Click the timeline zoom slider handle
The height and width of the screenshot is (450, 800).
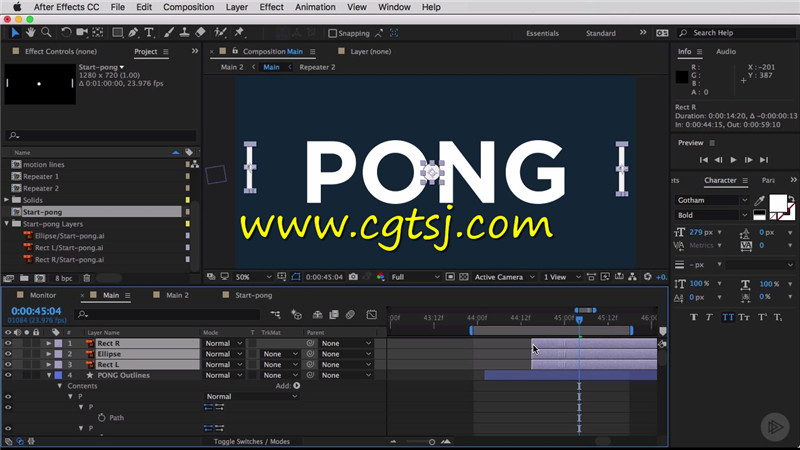click(x=432, y=442)
